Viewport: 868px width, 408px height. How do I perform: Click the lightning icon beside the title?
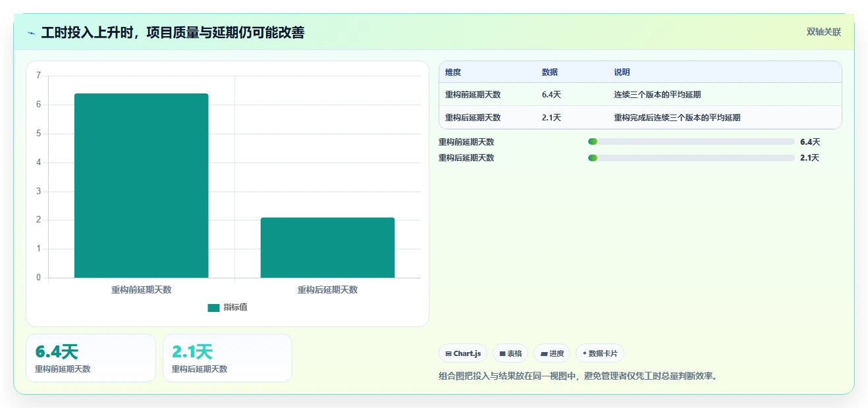coord(31,33)
